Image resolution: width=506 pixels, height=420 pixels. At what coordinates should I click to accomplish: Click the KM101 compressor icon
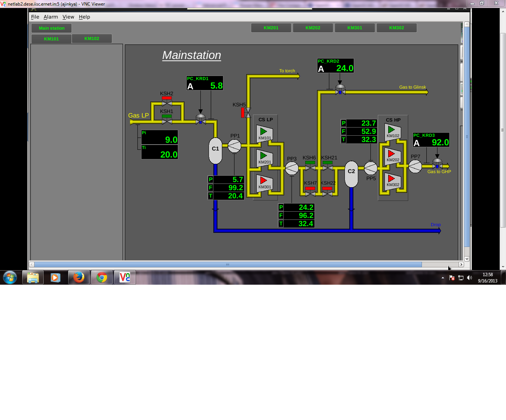click(x=264, y=133)
